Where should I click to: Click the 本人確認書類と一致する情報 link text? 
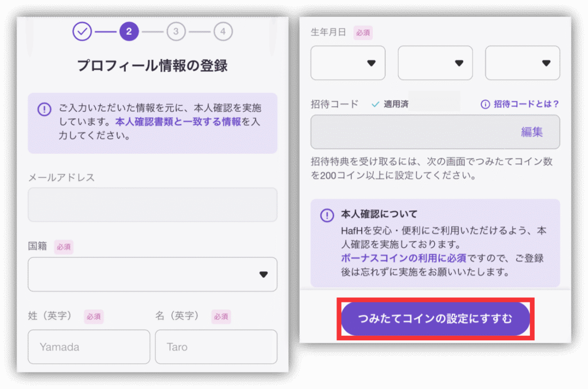point(178,122)
